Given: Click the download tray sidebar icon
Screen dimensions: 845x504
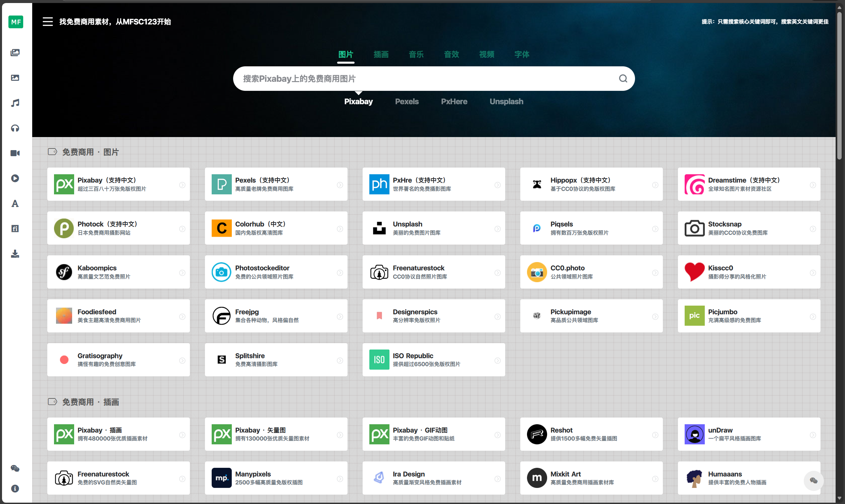Looking at the screenshot, I should click(15, 254).
